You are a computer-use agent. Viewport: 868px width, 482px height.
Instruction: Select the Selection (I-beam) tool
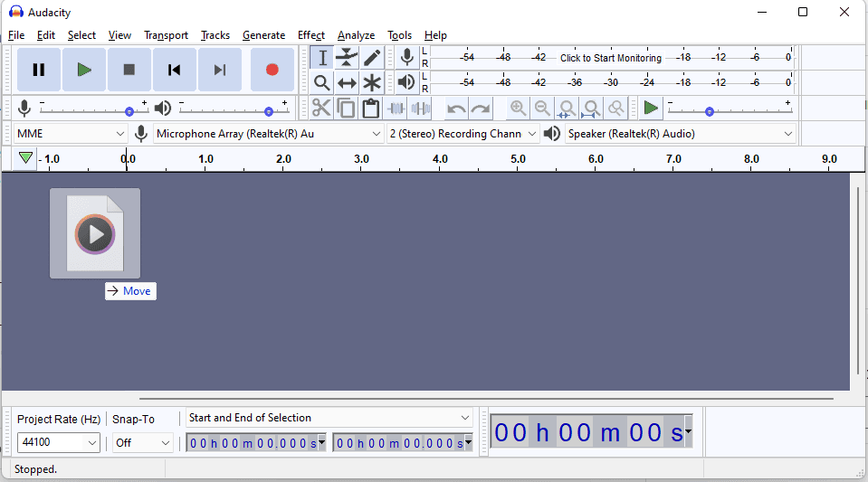click(x=321, y=58)
